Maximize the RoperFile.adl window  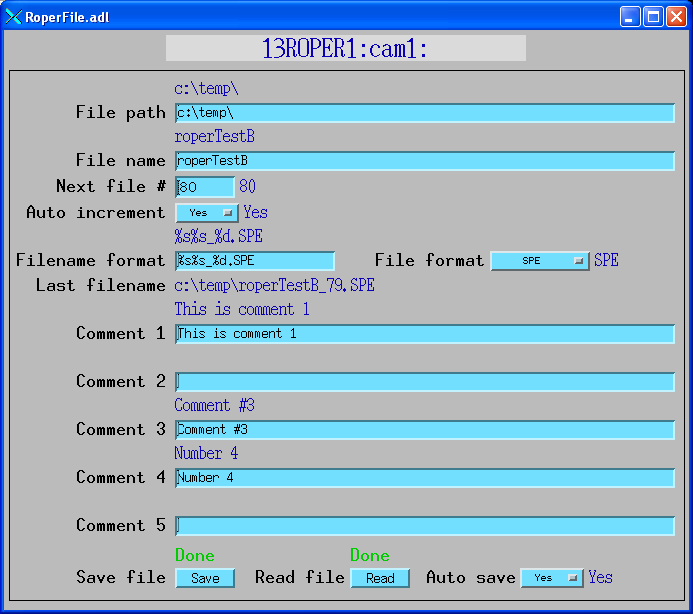coord(652,16)
